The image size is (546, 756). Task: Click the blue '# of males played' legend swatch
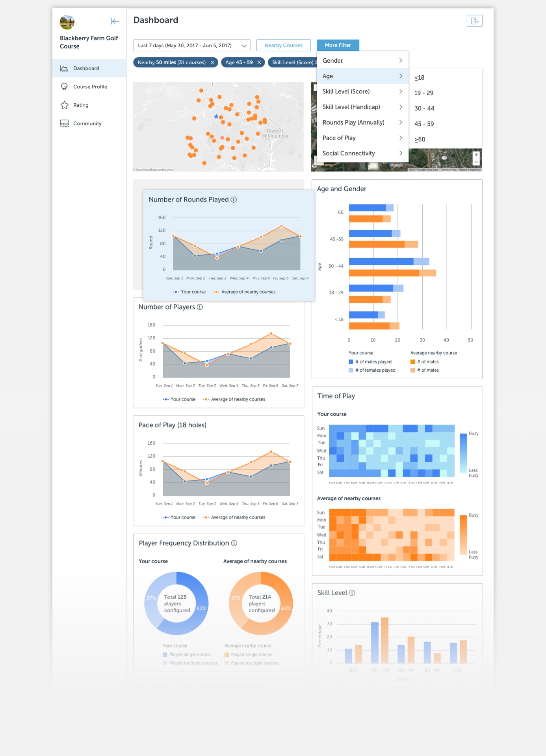coord(351,362)
